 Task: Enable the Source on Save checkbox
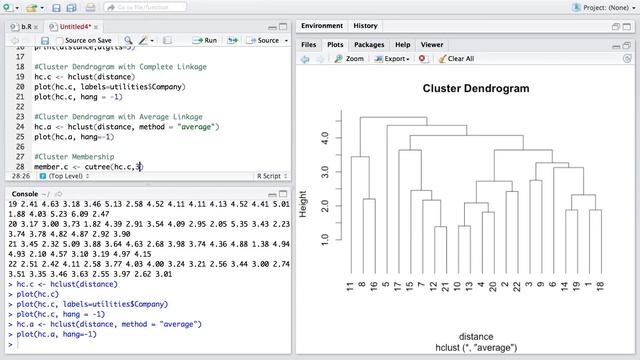[60, 40]
